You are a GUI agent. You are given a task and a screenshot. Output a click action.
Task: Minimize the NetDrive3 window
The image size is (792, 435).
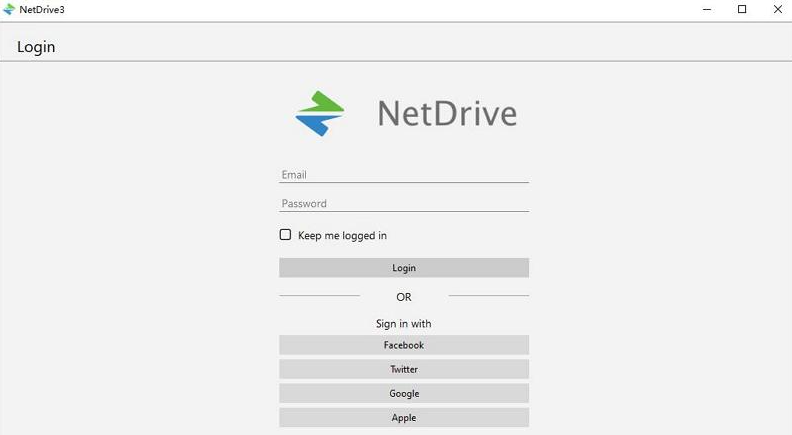coord(707,9)
